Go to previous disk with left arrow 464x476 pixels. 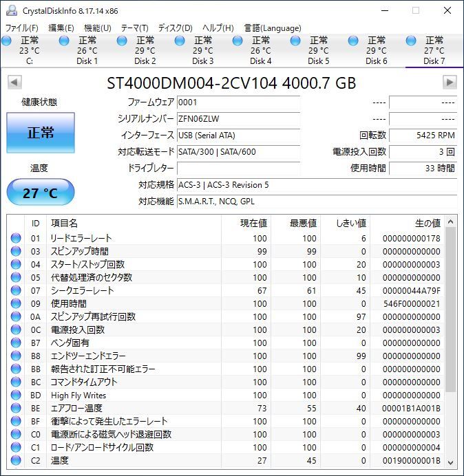pyautogui.click(x=14, y=83)
